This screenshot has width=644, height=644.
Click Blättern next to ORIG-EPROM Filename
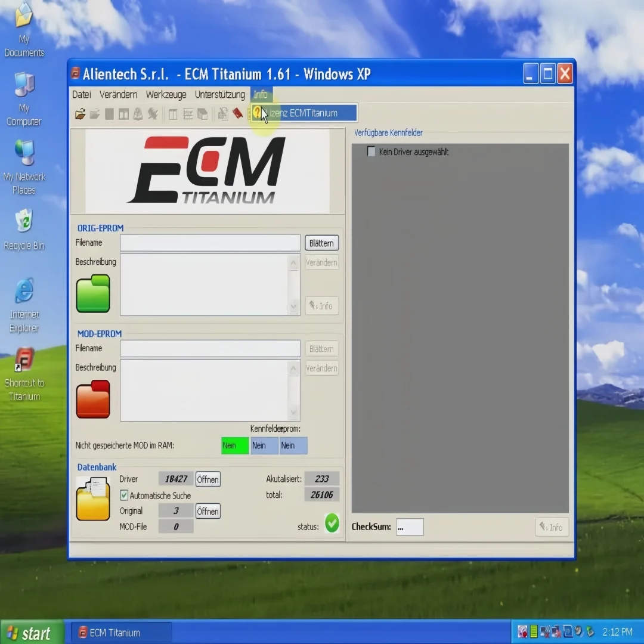tap(321, 243)
